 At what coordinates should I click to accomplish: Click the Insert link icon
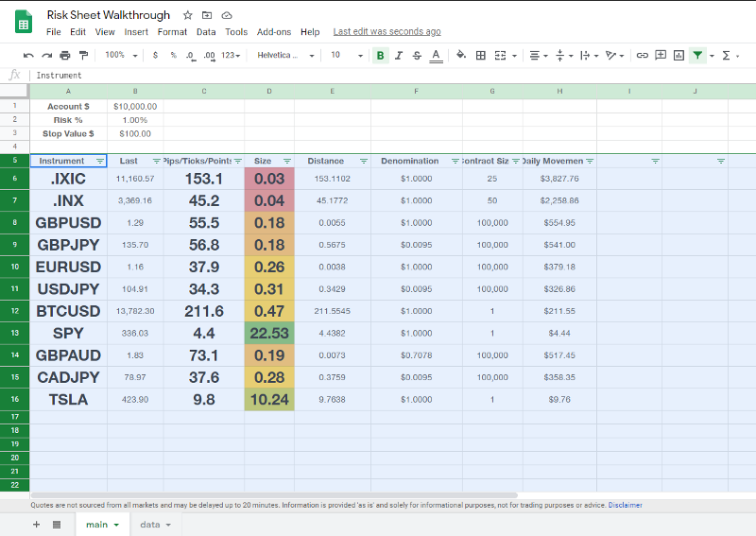(643, 56)
